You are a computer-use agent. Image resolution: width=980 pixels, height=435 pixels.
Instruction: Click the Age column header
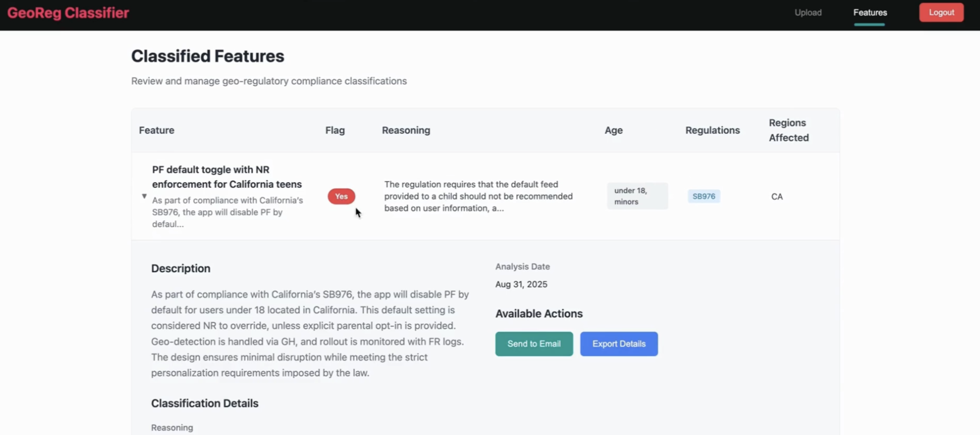[613, 130]
